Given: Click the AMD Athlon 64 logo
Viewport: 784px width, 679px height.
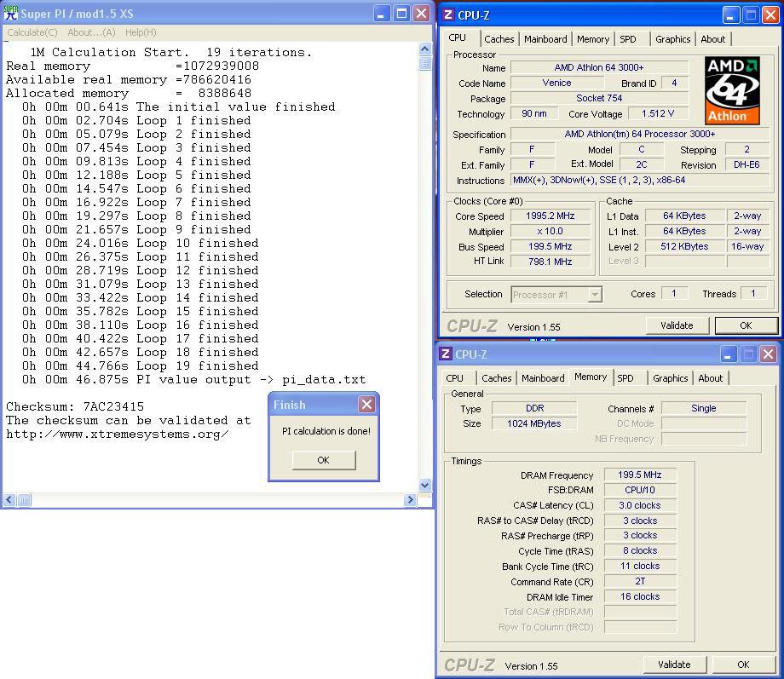Looking at the screenshot, I should click(733, 90).
